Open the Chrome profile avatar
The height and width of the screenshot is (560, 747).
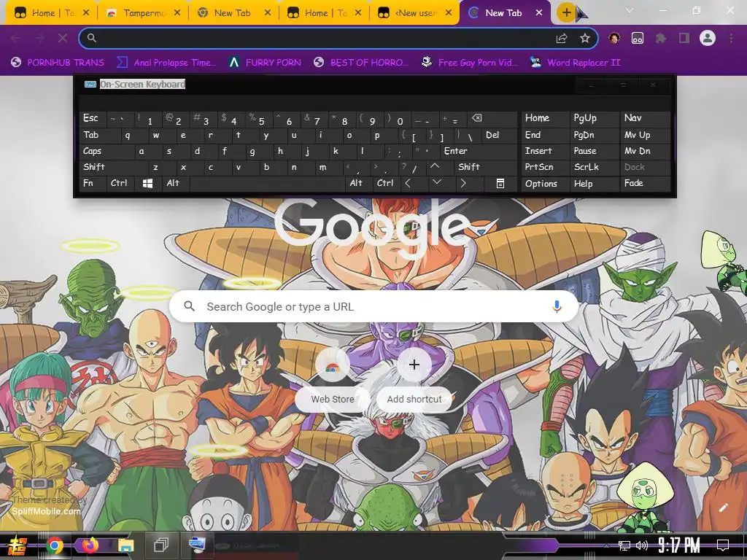(x=708, y=38)
